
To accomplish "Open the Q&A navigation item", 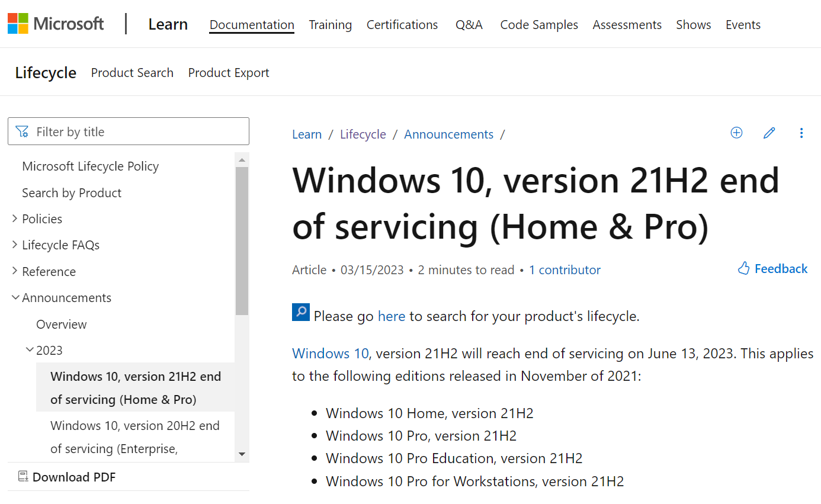I will tap(469, 24).
